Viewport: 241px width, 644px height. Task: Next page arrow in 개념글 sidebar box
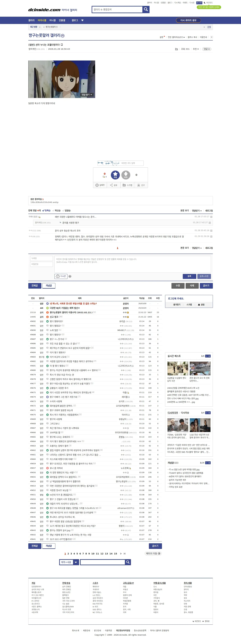click(x=209, y=463)
